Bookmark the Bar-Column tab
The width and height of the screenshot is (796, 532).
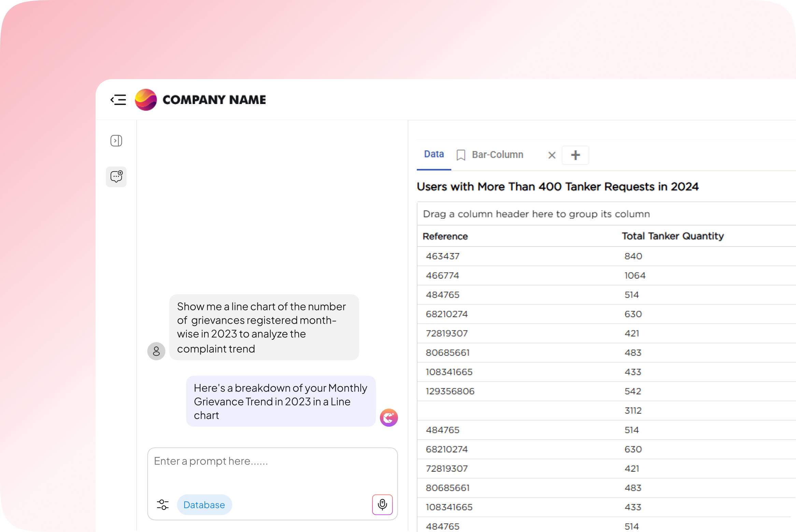461,155
